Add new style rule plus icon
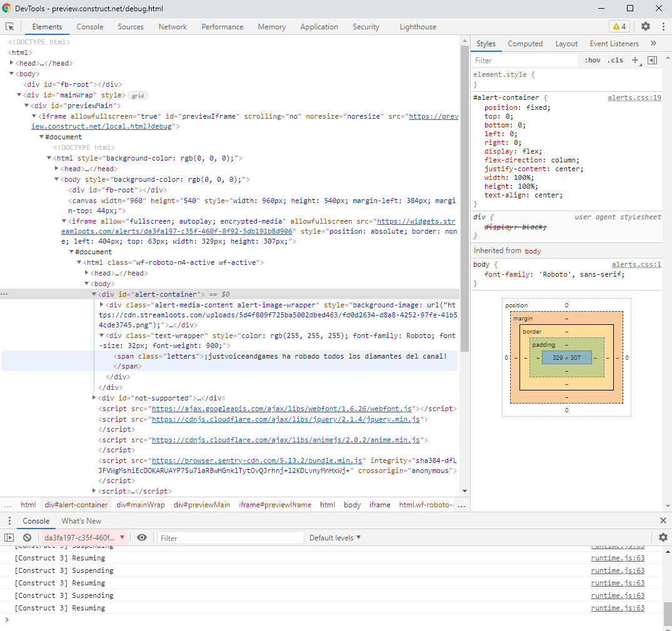 (x=635, y=60)
